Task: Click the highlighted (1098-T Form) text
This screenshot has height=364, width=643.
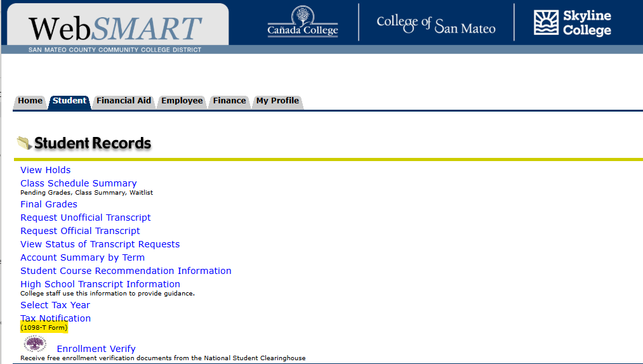Action: [x=44, y=327]
